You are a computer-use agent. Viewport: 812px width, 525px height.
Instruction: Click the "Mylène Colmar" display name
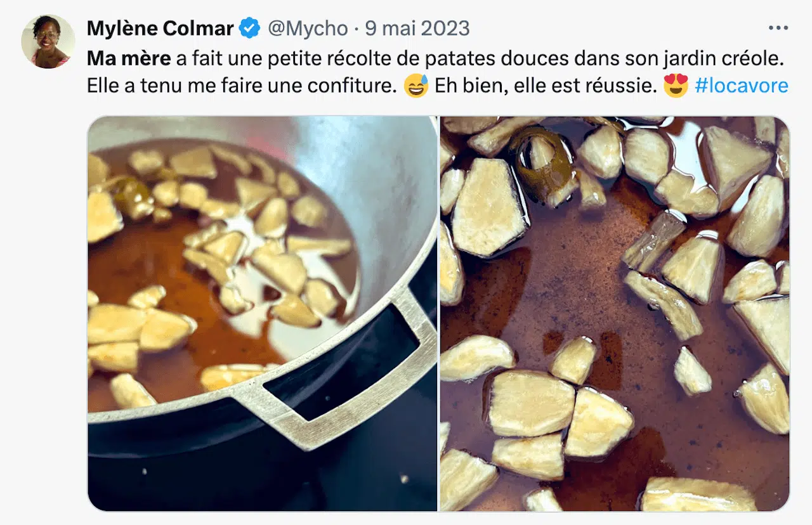160,29
